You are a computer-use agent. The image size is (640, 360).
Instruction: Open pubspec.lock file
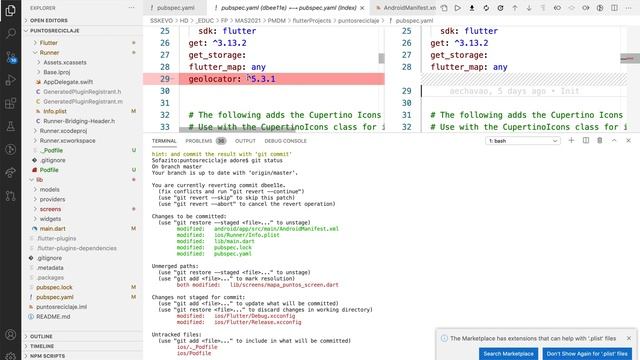coord(54,287)
